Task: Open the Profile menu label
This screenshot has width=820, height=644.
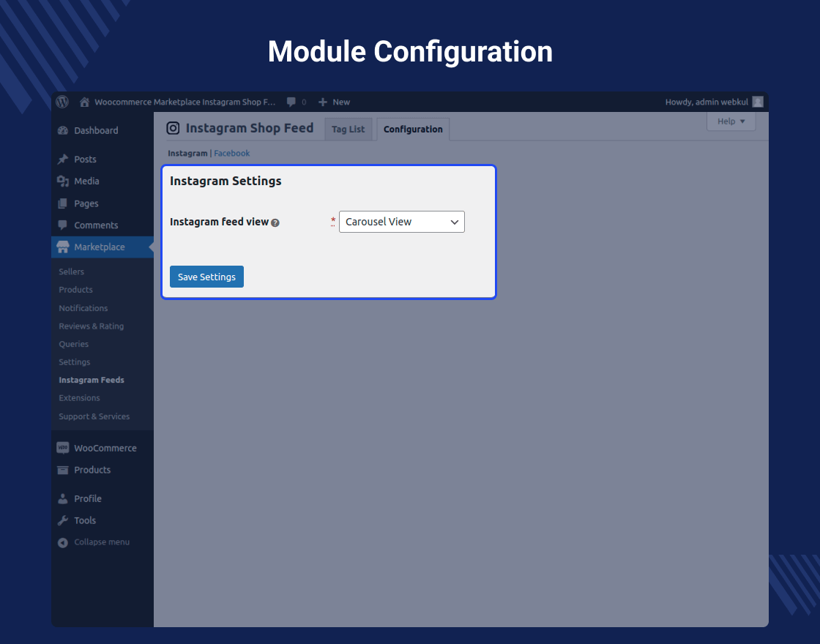Action: 88,498
